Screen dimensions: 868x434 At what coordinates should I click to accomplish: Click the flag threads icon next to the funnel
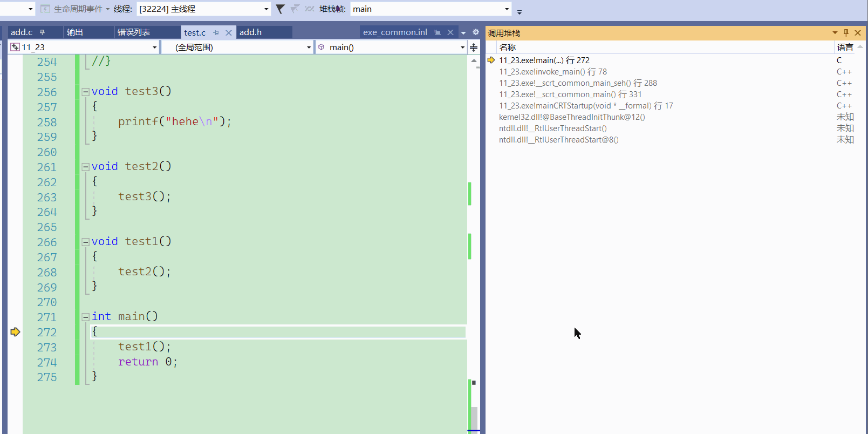coord(295,9)
